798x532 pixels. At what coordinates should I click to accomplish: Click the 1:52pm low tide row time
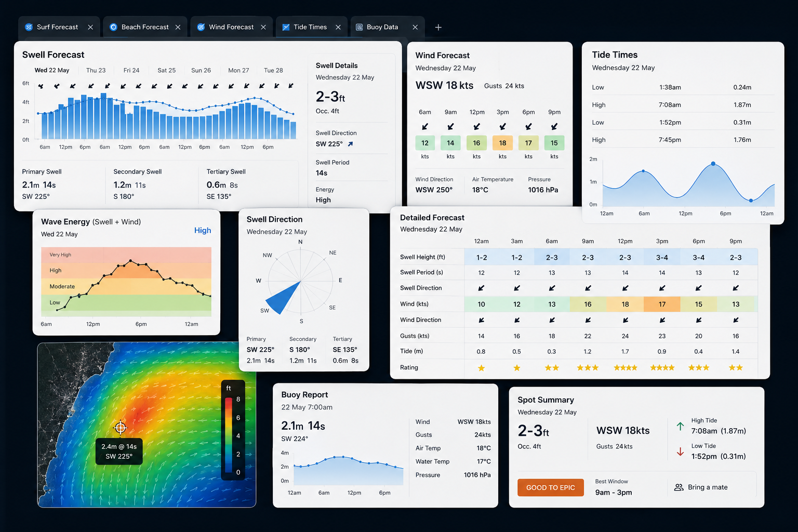670,123
